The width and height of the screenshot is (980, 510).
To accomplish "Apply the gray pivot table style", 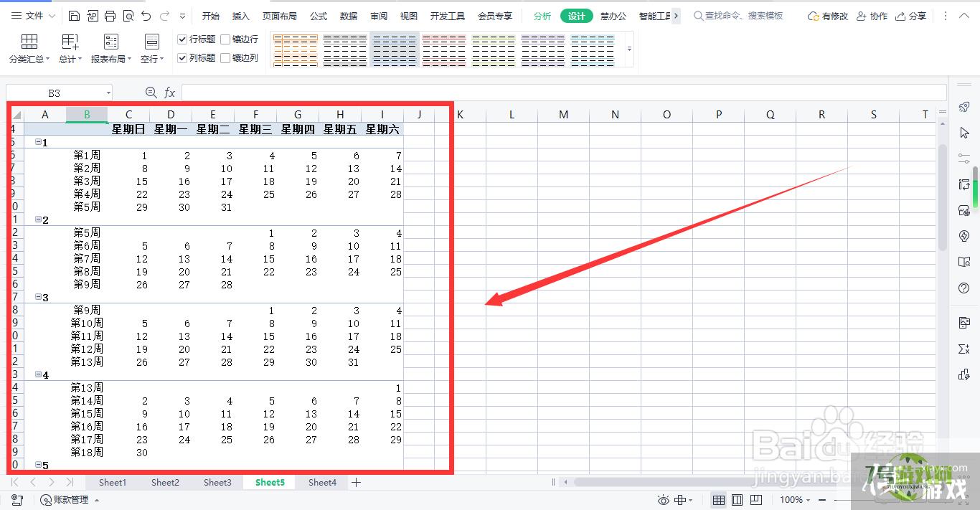I will coord(345,50).
